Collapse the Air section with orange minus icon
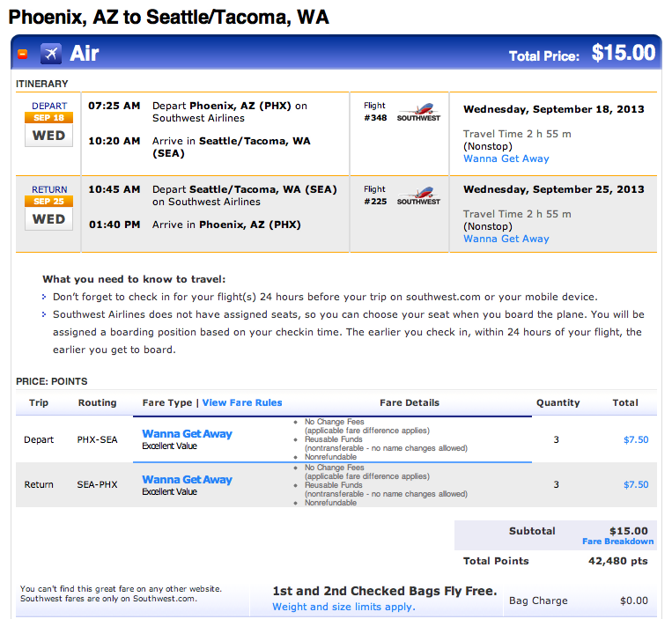672x619 pixels. [23, 54]
